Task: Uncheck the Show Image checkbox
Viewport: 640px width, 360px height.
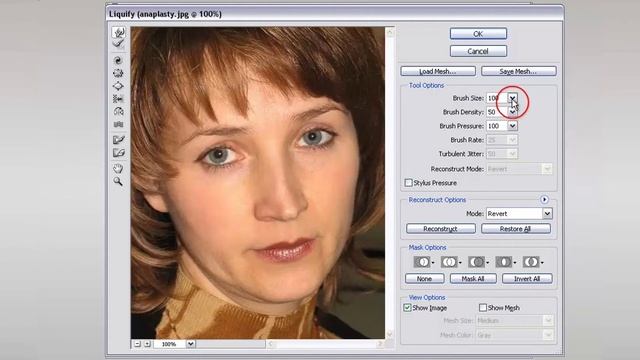Action: click(407, 308)
